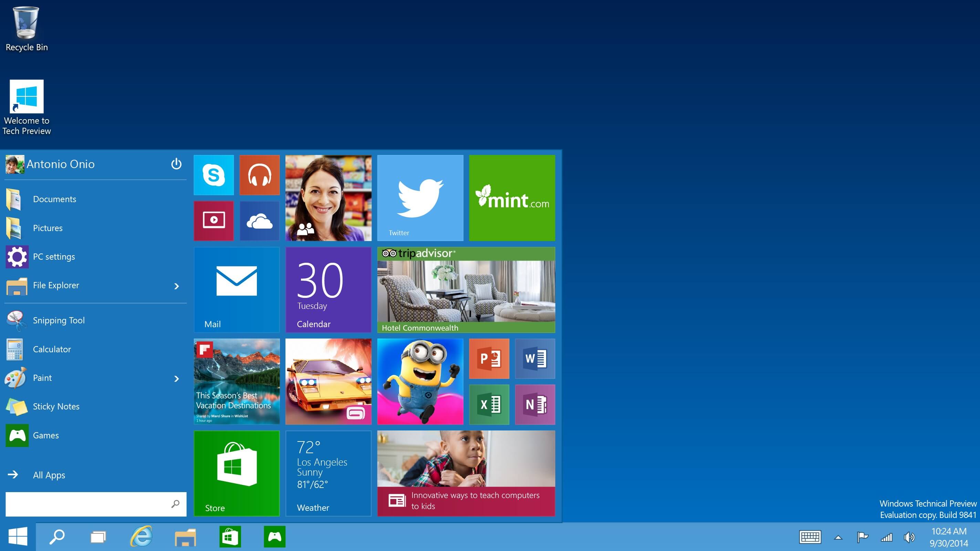Open Microsoft Excel tile
980x551 pixels.
point(489,404)
